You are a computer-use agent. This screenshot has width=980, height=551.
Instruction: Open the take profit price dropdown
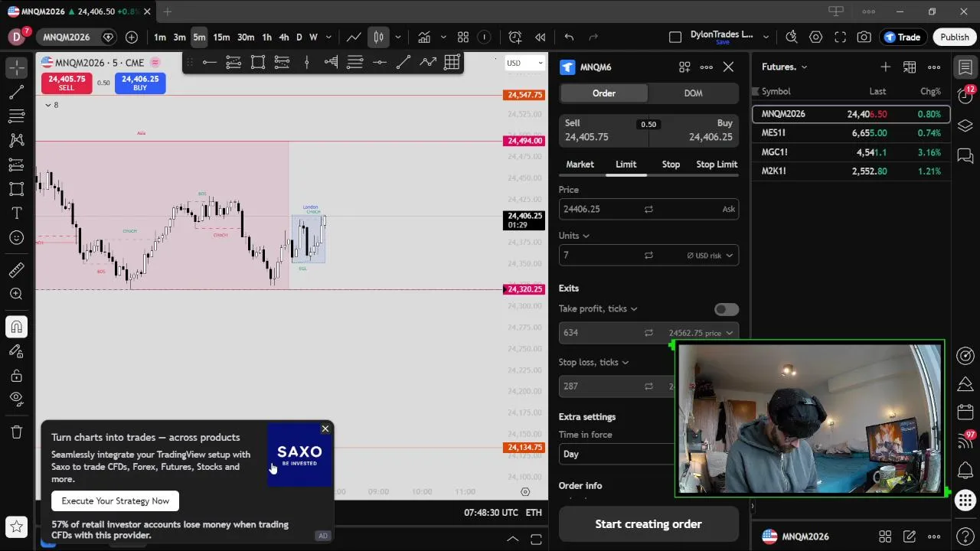(x=702, y=333)
